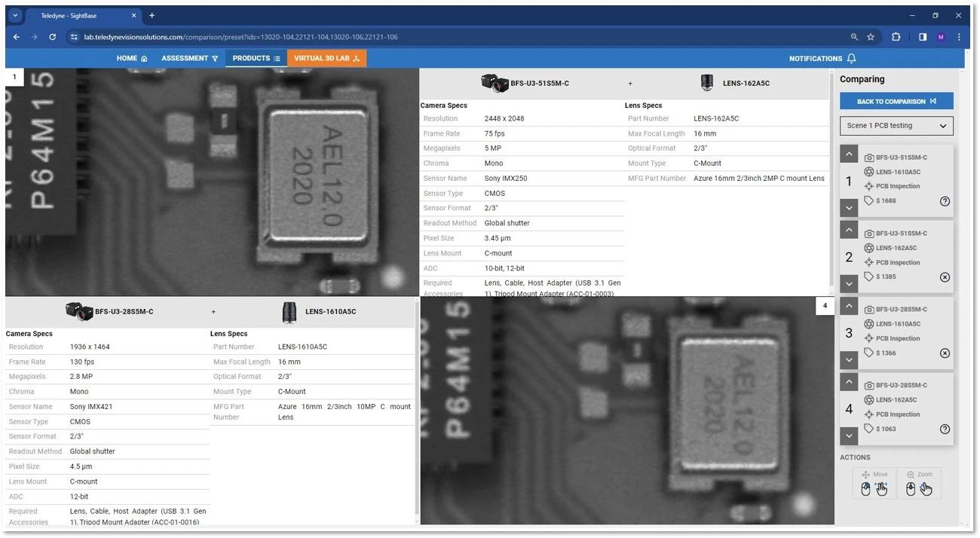The image size is (980, 538).
Task: Move comparison card 3 up
Action: [849, 307]
